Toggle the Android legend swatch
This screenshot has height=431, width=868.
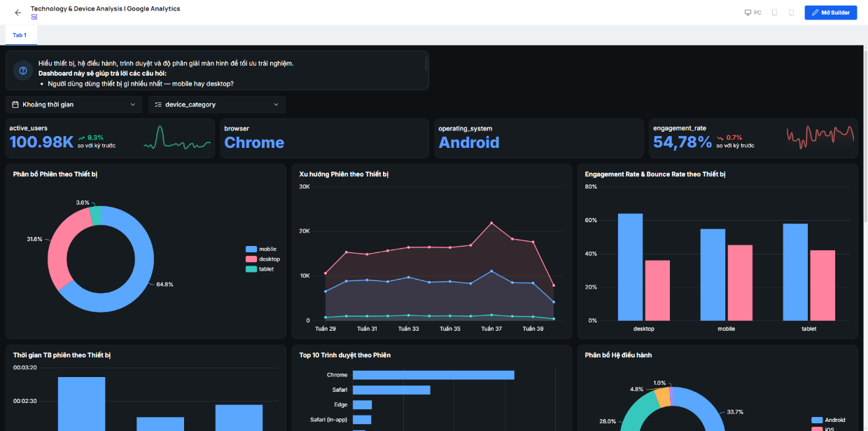coord(817,420)
